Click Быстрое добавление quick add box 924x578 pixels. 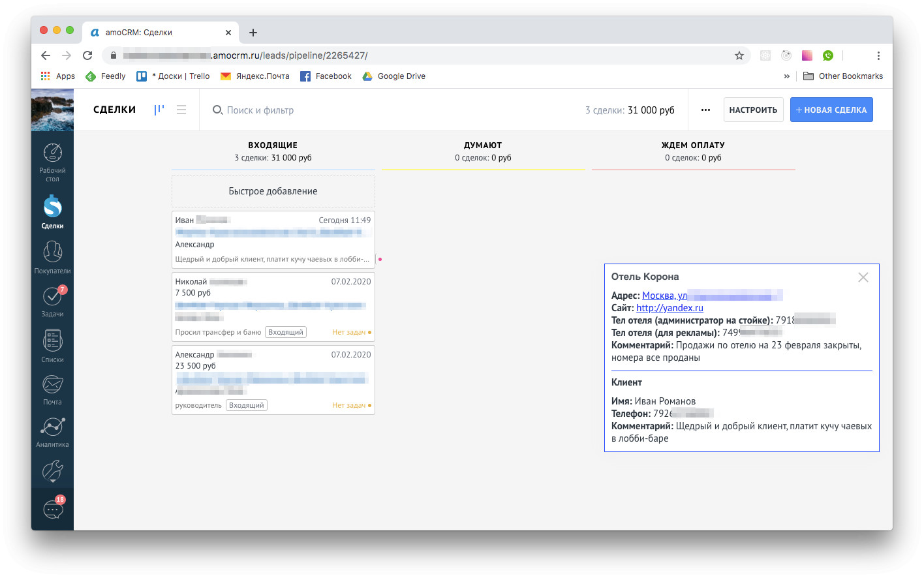click(273, 191)
